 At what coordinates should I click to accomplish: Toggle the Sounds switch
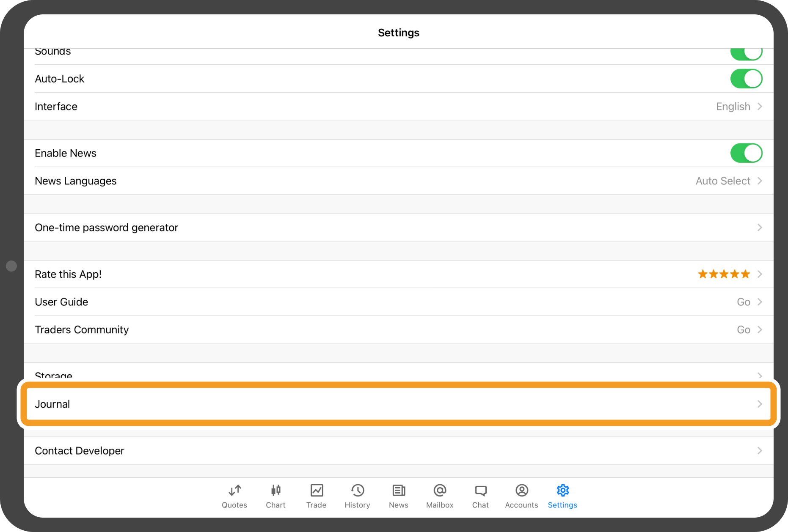coord(746,53)
